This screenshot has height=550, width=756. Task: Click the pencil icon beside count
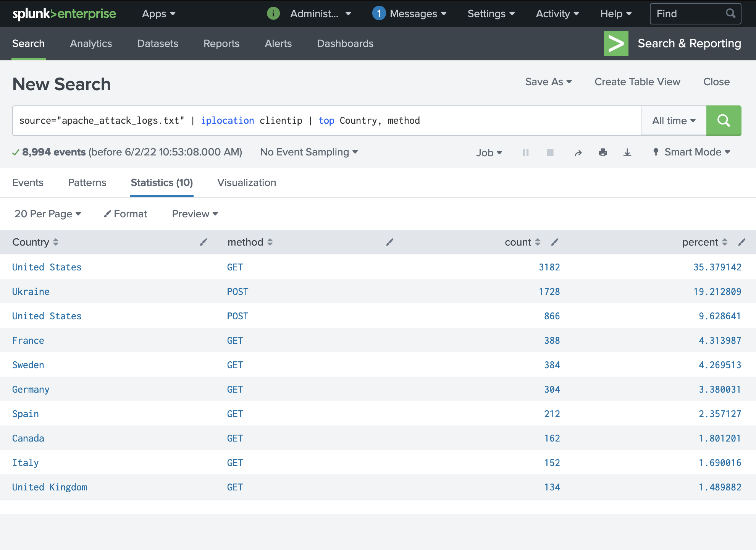tap(554, 242)
